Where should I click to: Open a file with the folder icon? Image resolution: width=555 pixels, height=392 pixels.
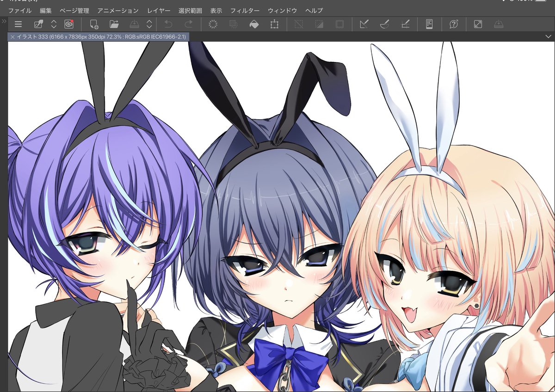114,24
